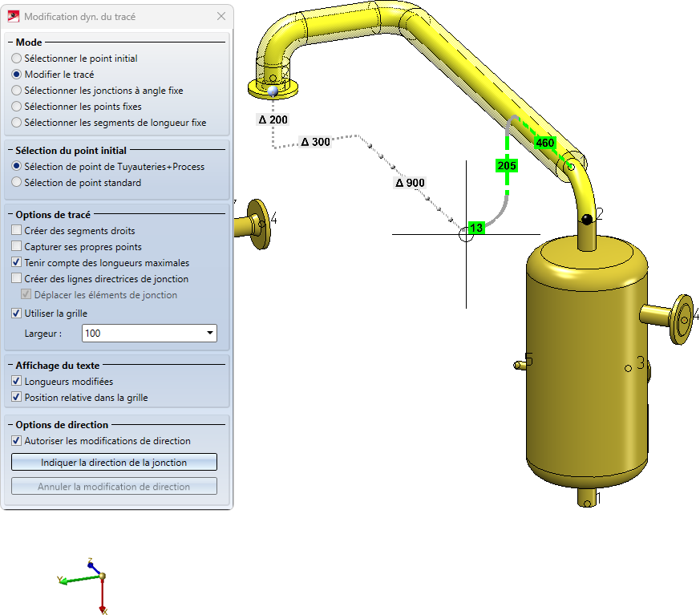This screenshot has width=700, height=615.
Task: Click the green 13 length label
Action: pyautogui.click(x=476, y=228)
